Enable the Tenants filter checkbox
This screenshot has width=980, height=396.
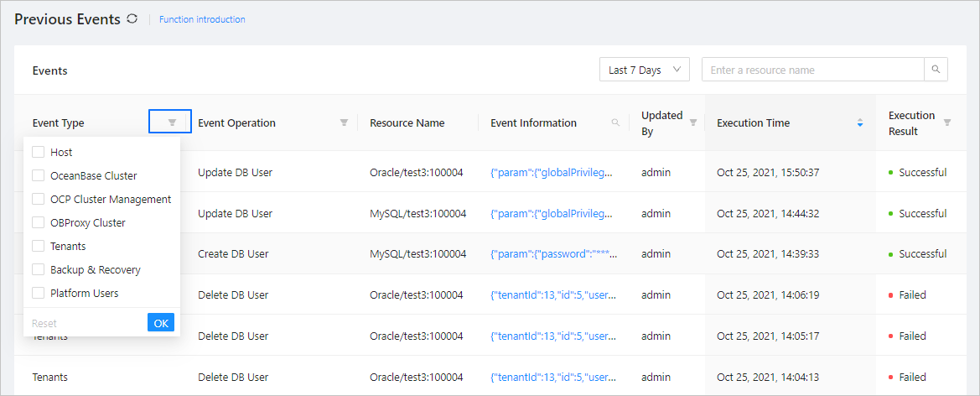38,246
